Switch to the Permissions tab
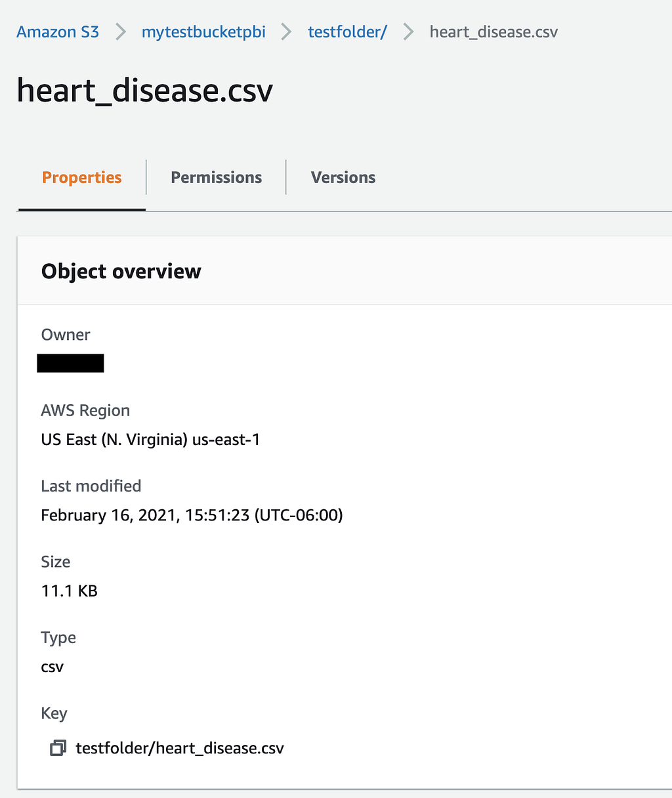Image resolution: width=672 pixels, height=798 pixels. 216,178
